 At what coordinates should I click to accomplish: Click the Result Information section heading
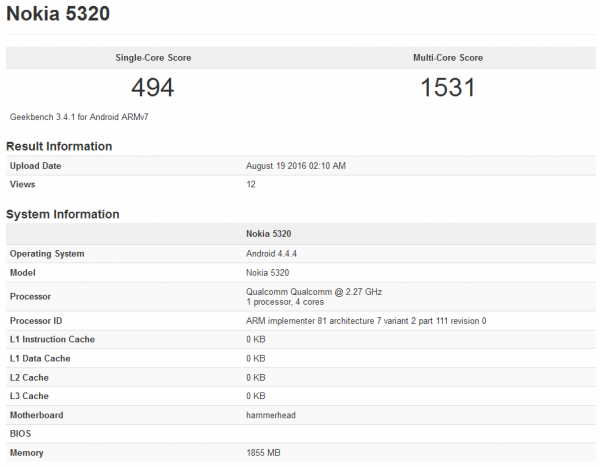pyautogui.click(x=59, y=146)
